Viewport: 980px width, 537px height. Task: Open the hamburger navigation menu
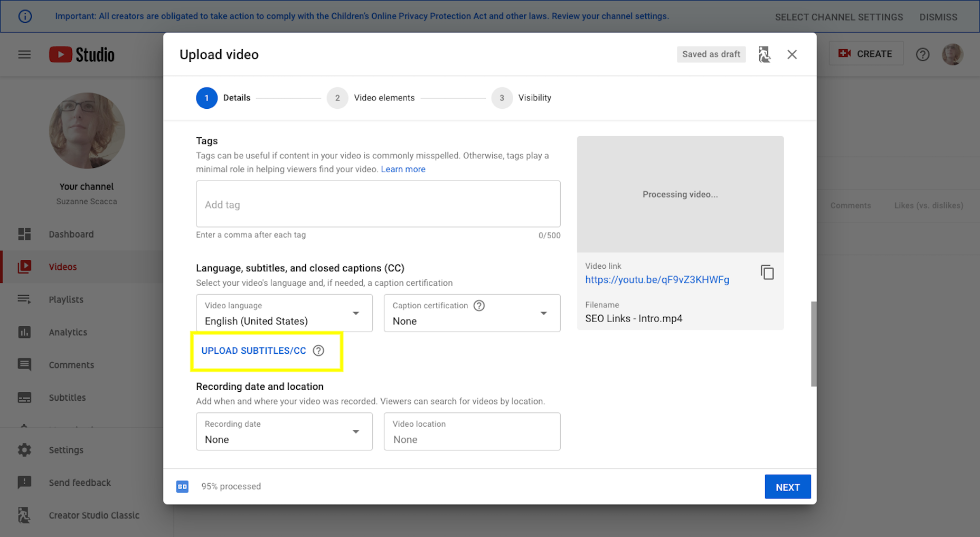tap(24, 54)
